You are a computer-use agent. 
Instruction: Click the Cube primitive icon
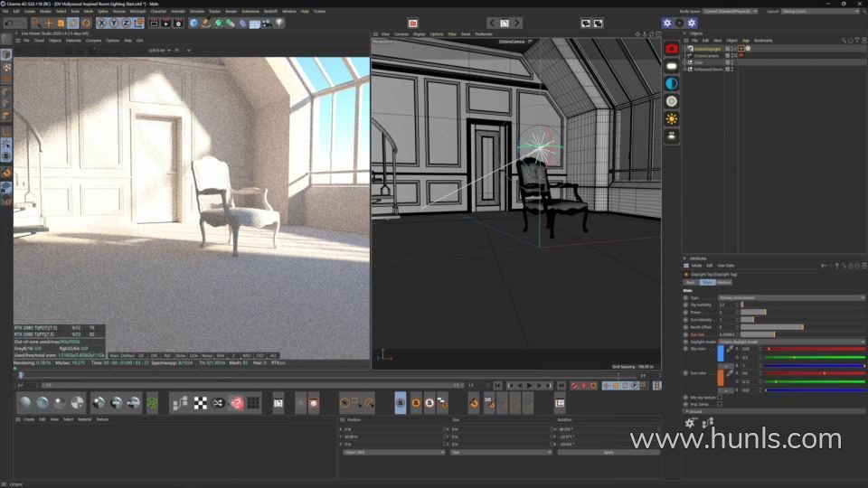coord(193,23)
